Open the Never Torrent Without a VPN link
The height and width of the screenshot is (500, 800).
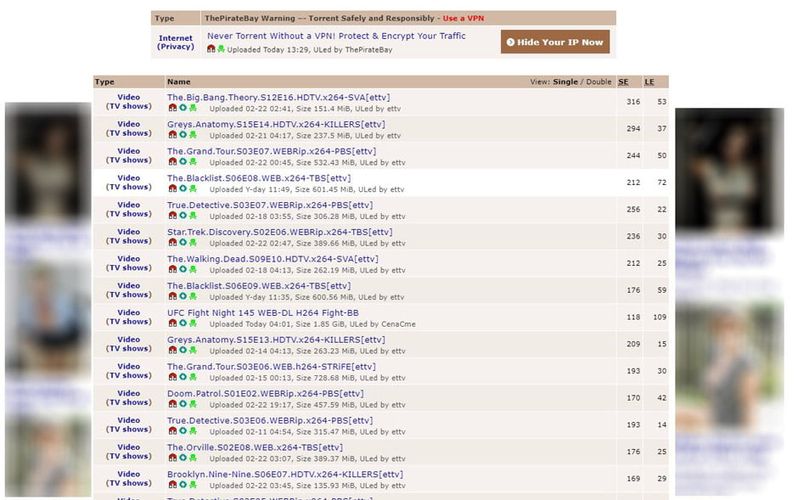(336, 36)
